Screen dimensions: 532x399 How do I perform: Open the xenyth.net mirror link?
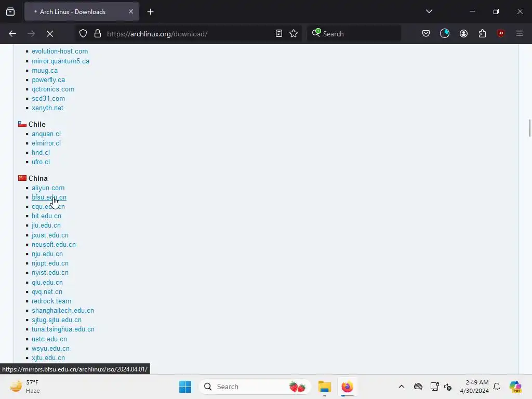click(47, 108)
